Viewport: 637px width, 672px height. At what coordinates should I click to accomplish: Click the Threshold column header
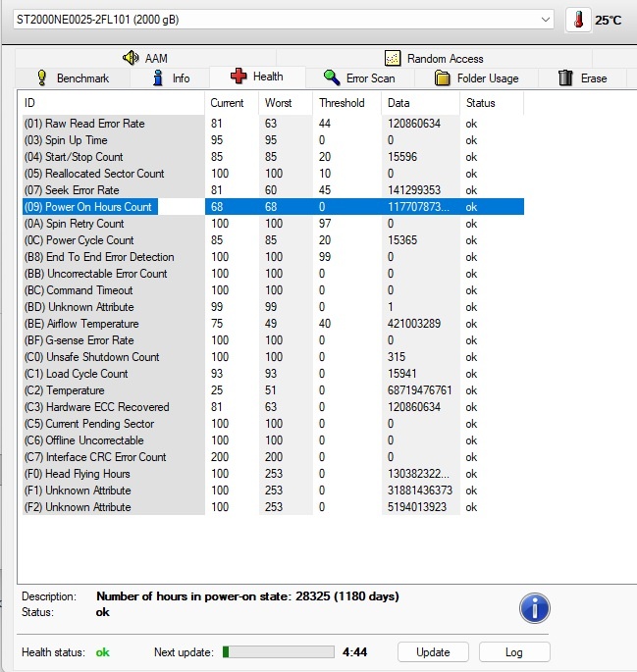pyautogui.click(x=346, y=103)
